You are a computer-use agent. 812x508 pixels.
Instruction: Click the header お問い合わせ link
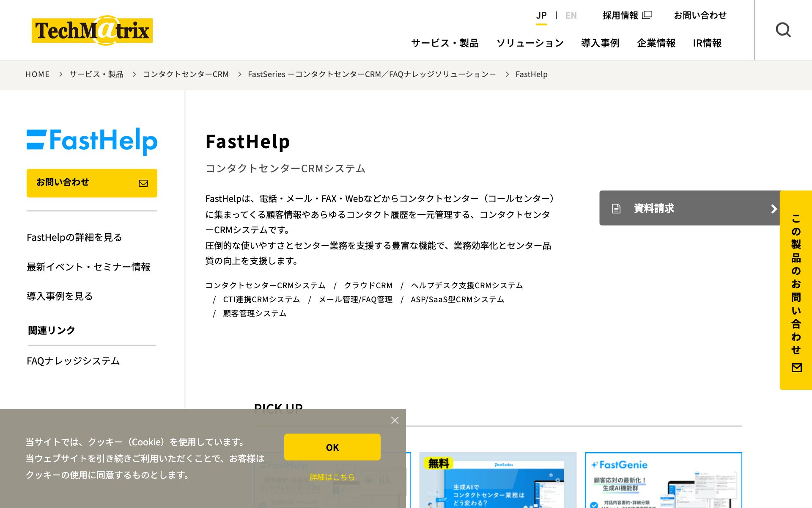click(700, 15)
